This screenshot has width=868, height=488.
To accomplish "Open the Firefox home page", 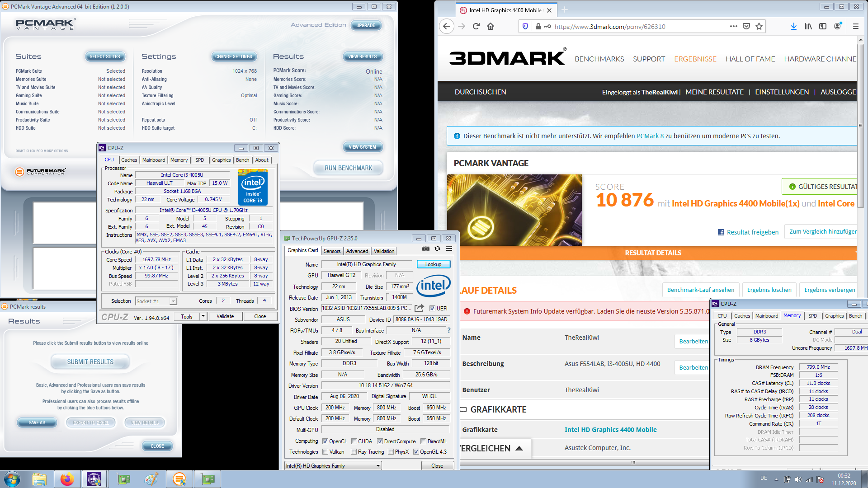I will click(x=491, y=26).
